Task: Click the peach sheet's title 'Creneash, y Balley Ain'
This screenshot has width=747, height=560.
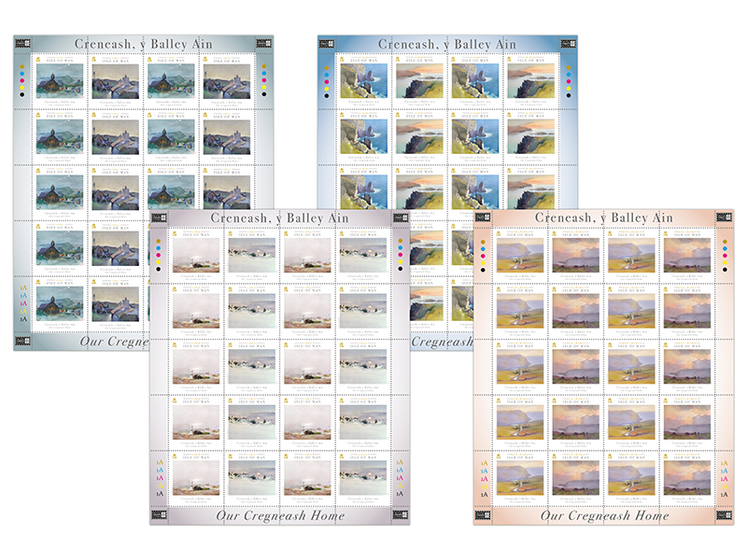Action: pos(603,217)
